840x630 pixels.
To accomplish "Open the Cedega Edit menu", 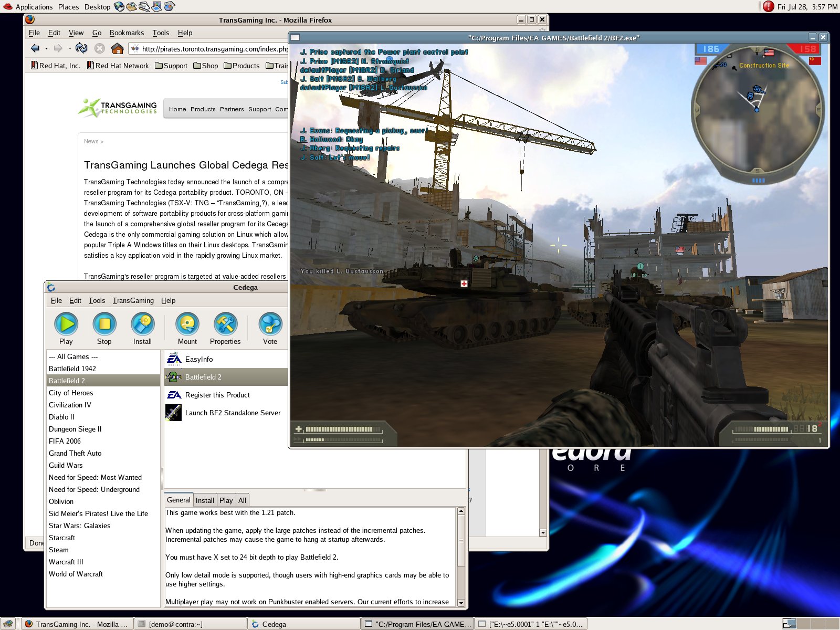I will coord(75,300).
